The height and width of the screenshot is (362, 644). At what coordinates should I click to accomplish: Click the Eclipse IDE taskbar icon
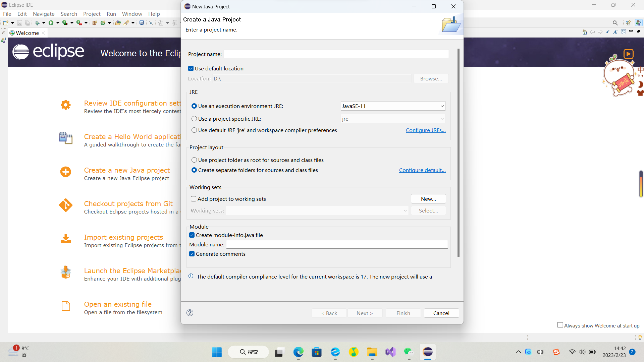(428, 352)
